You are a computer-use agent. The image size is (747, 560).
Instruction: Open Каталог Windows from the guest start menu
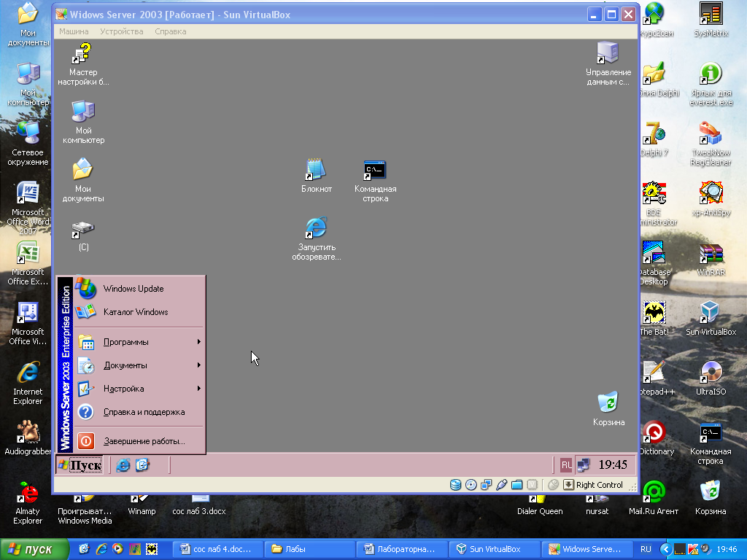tap(140, 312)
